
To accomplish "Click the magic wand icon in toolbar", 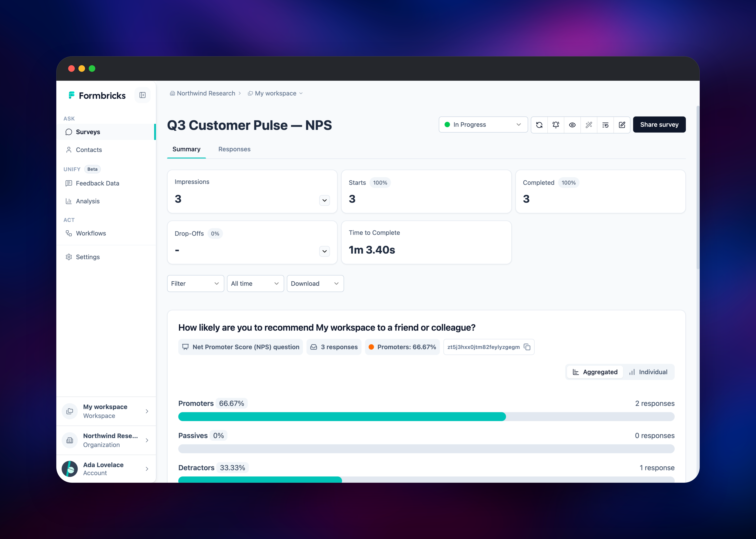I will tap(589, 125).
